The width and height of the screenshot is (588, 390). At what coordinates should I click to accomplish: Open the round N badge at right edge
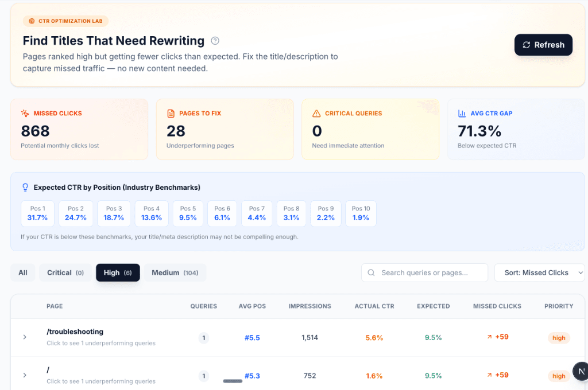point(581,372)
